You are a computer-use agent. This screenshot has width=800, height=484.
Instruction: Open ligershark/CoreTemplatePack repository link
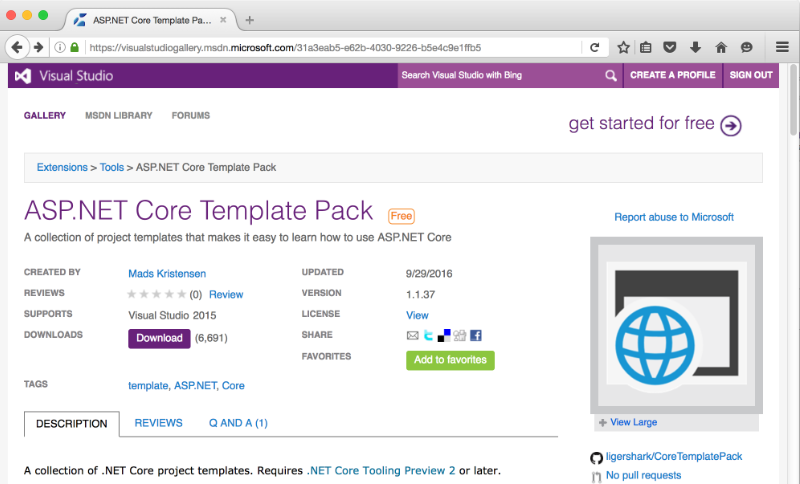674,456
